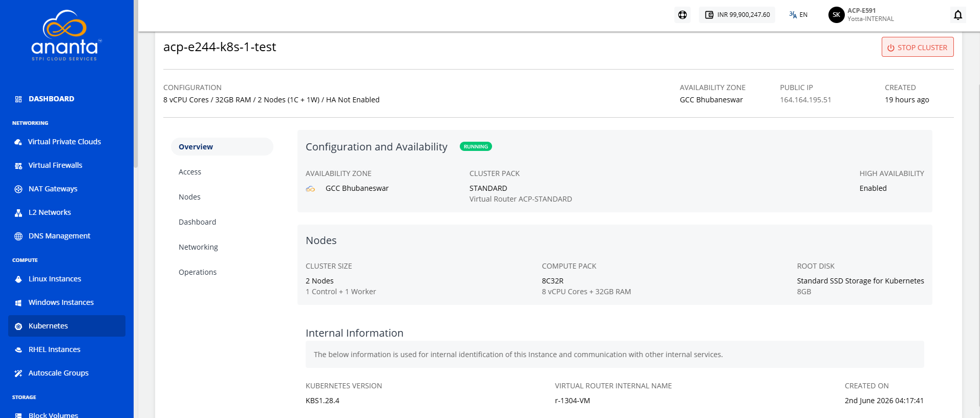Click virtual router name r-1304-VM
This screenshot has width=980, height=418.
(572, 401)
